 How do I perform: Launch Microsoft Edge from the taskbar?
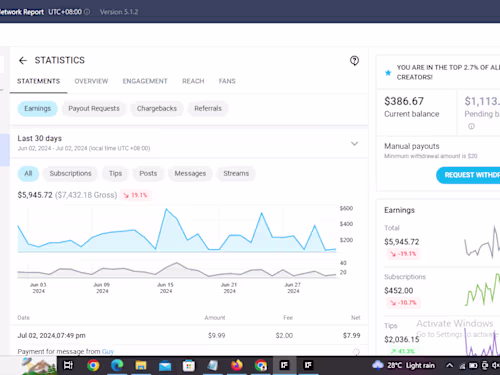pos(117,365)
